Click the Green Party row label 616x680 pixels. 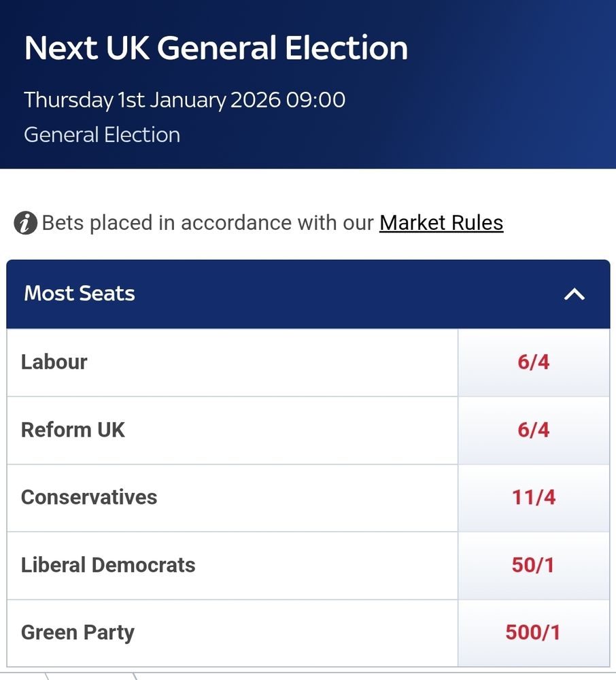pos(78,632)
